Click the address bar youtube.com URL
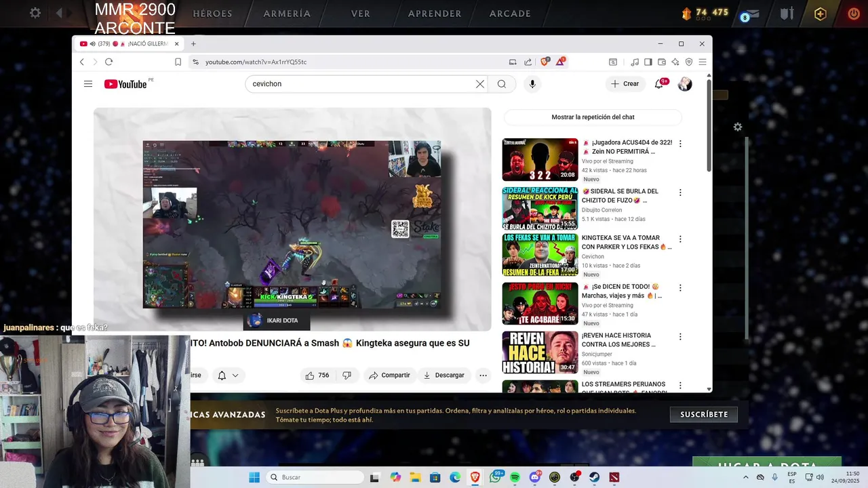 click(256, 62)
